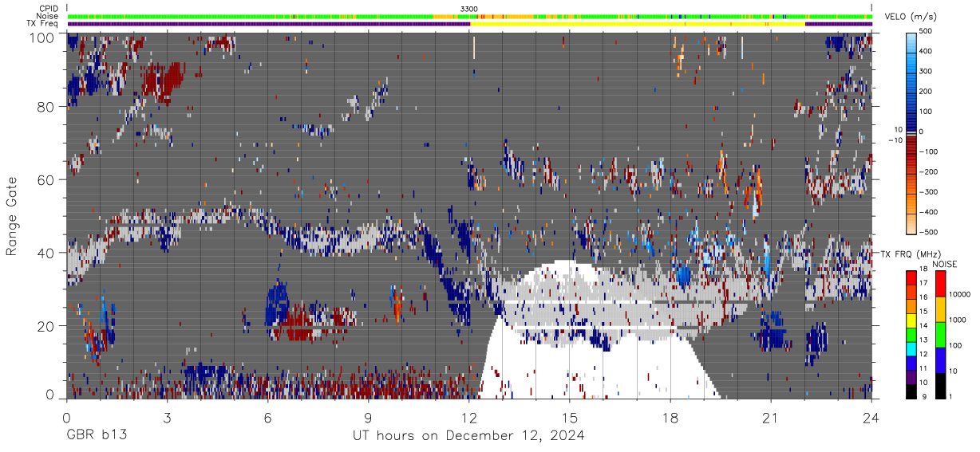The image size is (980, 452).
Task: Click the GBR b13 radar beam label
Action: click(x=96, y=436)
